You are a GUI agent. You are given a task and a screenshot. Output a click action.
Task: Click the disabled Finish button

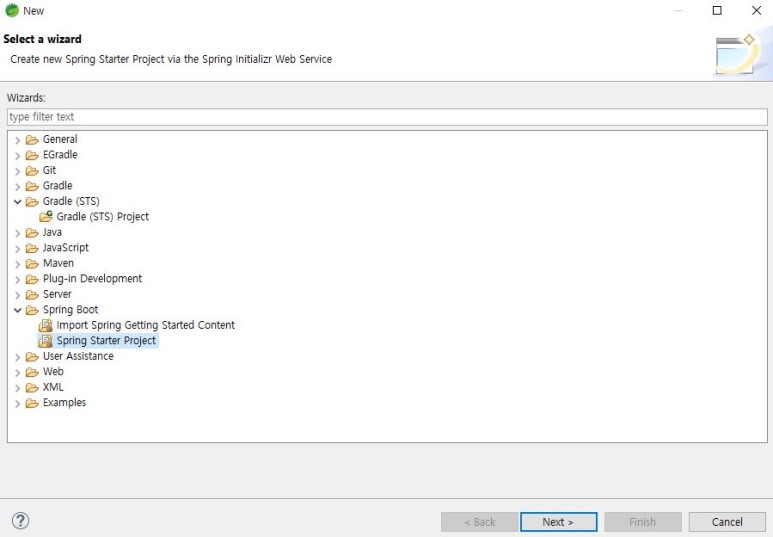click(643, 522)
